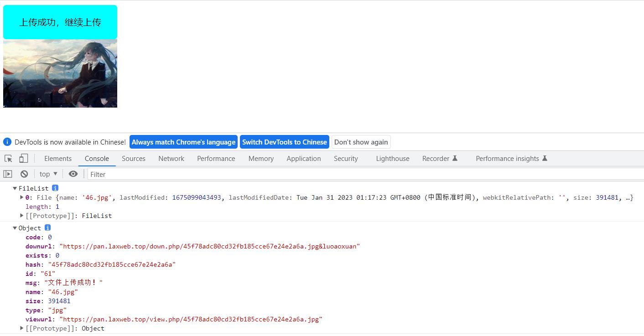644x336 pixels.
Task: Switch to the Network tab
Action: 171,159
